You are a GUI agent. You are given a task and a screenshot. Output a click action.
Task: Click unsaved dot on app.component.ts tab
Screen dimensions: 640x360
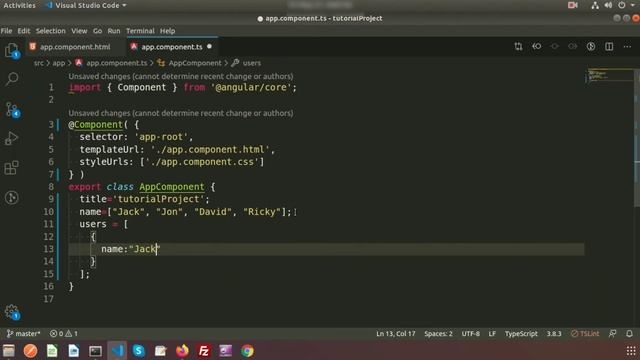coord(209,47)
